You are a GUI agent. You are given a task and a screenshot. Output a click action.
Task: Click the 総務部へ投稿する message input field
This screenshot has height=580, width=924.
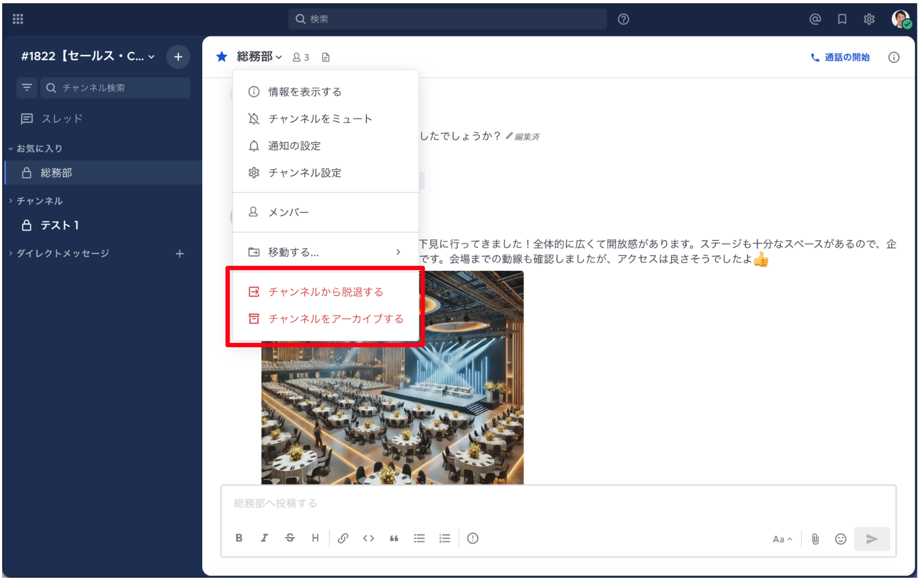click(491, 503)
